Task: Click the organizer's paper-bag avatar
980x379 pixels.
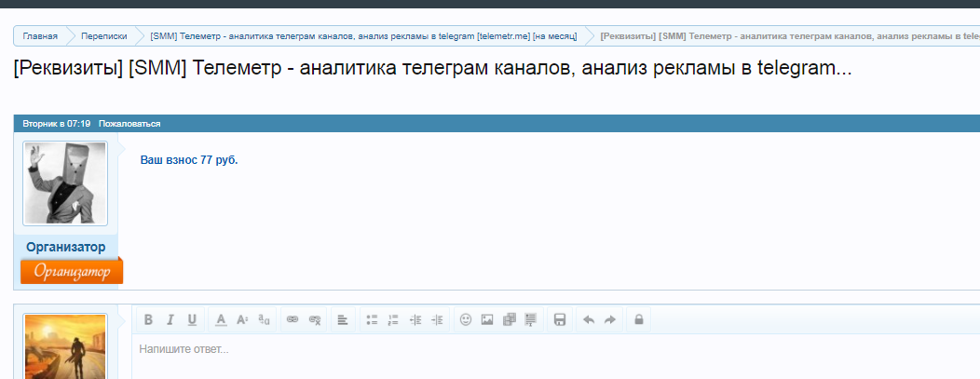Action: (65, 183)
